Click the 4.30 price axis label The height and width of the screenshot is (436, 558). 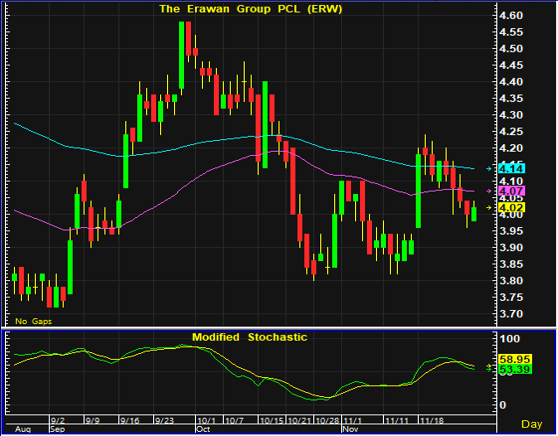(511, 115)
